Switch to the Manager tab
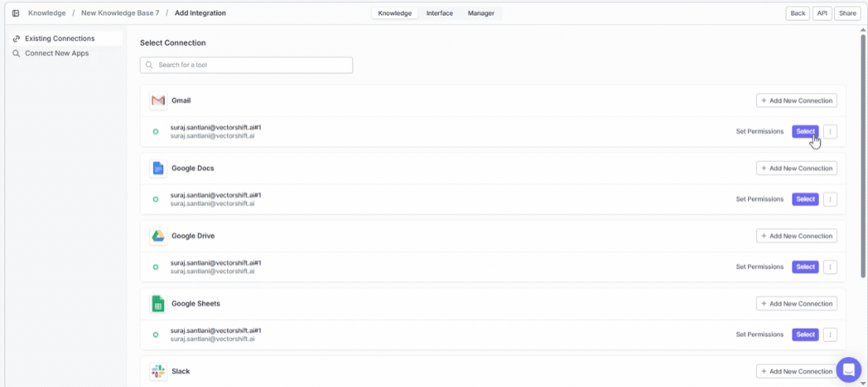Screen dimensions: 868x387 [x=481, y=13]
